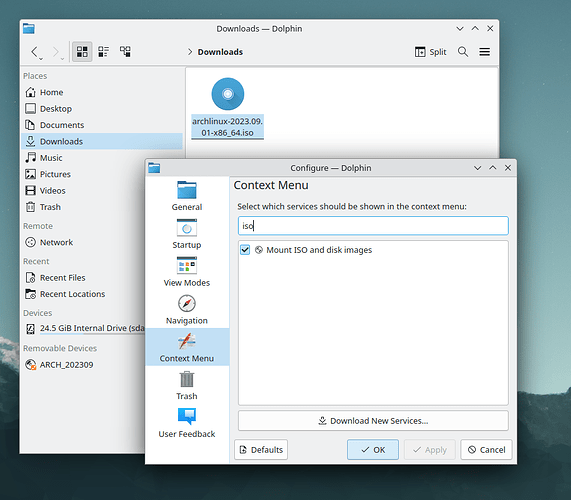This screenshot has height=500, width=571.
Task: Switch to Compact view mode icon
Action: (103, 52)
